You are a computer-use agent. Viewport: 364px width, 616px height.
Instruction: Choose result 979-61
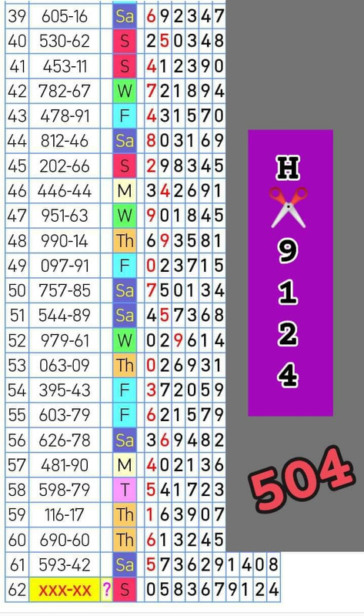tap(65, 340)
